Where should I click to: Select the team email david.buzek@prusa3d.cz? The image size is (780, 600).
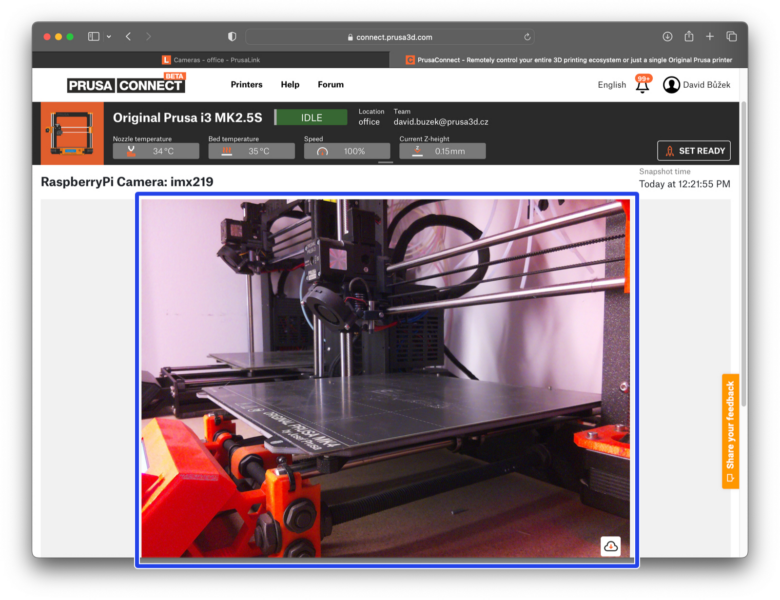[x=441, y=122]
